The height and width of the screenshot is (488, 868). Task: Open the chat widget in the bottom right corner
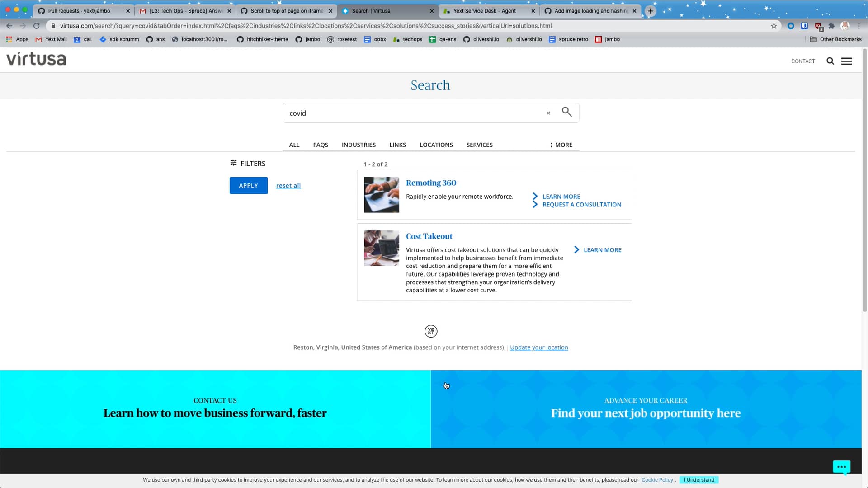841,467
